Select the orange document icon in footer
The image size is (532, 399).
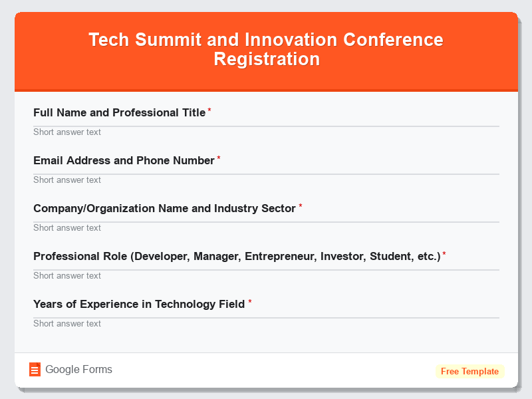[x=35, y=369]
